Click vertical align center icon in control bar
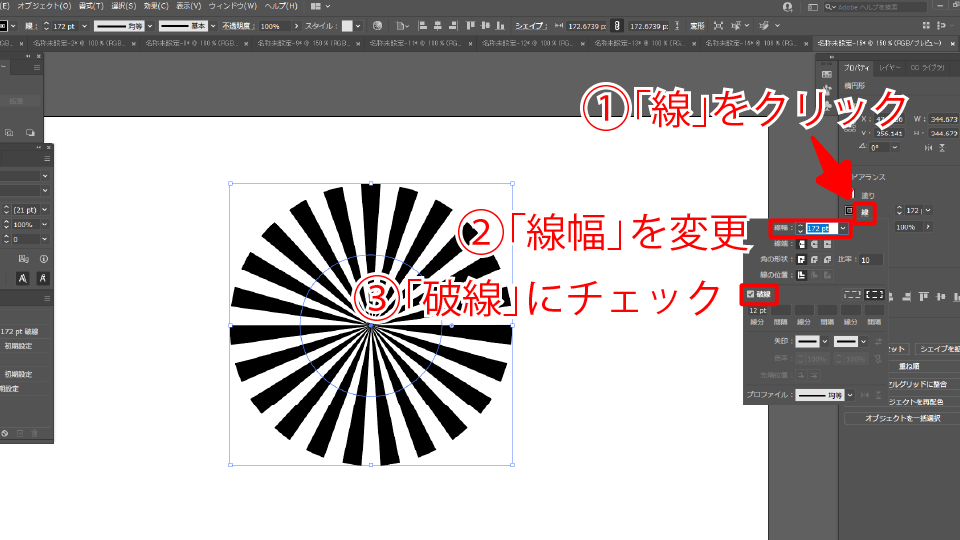960x540 pixels. [486, 26]
